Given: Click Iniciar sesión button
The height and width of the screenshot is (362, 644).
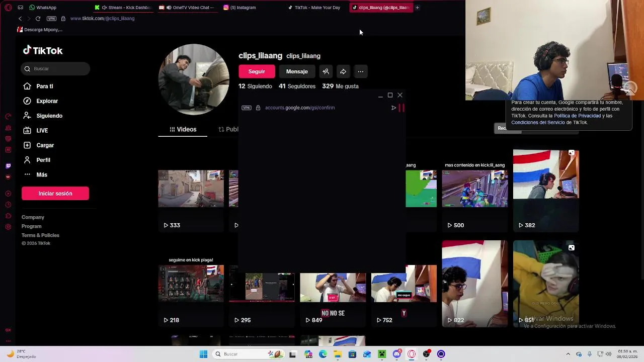Looking at the screenshot, I should point(55,194).
